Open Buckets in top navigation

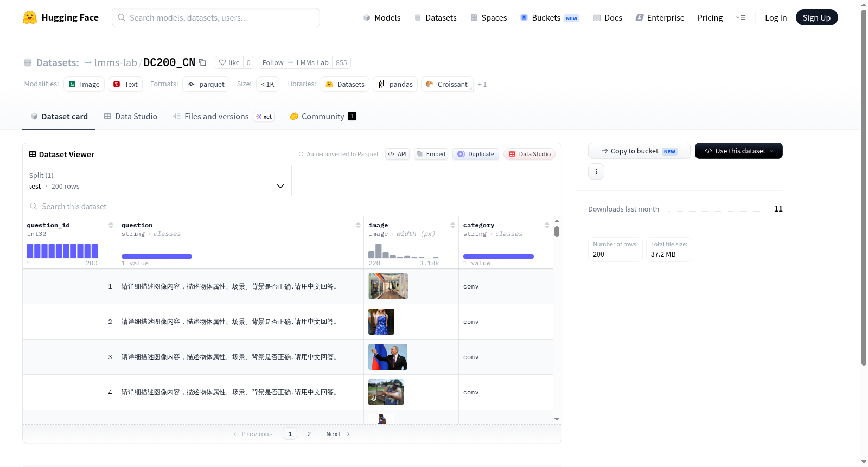(550, 18)
